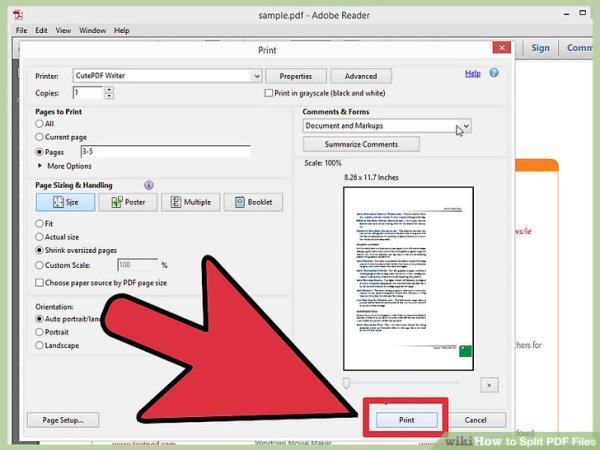Select Landscape orientation radio button
This screenshot has height=450, width=600.
pos(39,345)
